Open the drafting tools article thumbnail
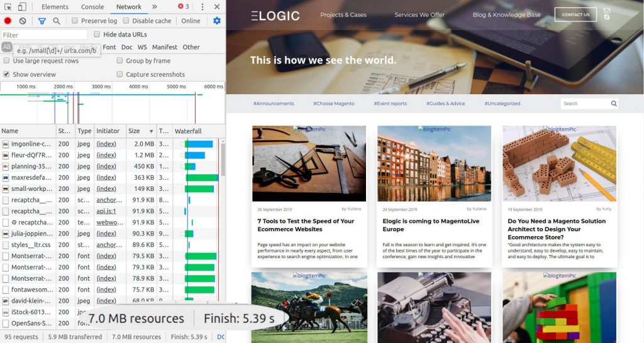 309,164
